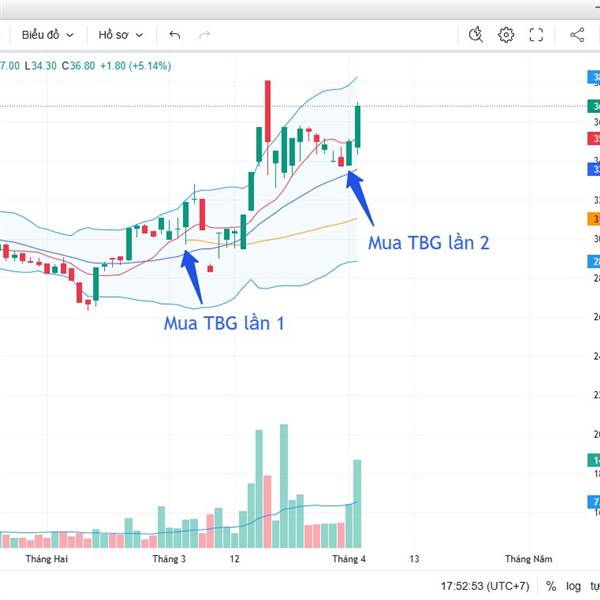Select the 'Mua TBG lần 1' text annotation
This screenshot has width=600, height=600.
224,323
